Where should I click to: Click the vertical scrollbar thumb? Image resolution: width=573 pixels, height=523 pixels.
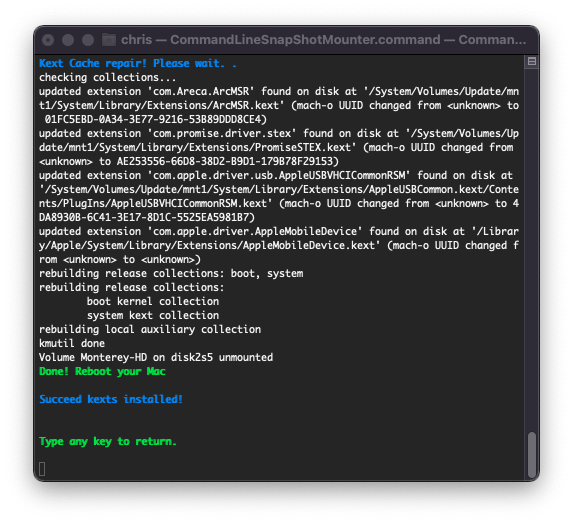coord(532,454)
